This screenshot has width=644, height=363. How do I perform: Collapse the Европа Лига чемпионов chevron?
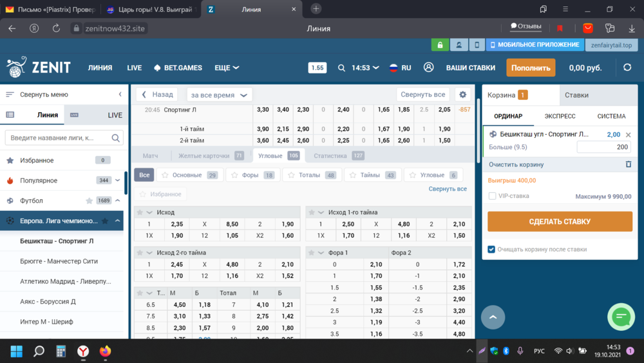117,221
